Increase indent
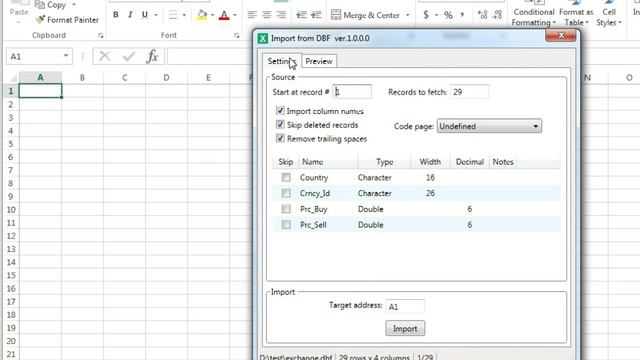Viewport: 640px width, 360px height. (316, 15)
